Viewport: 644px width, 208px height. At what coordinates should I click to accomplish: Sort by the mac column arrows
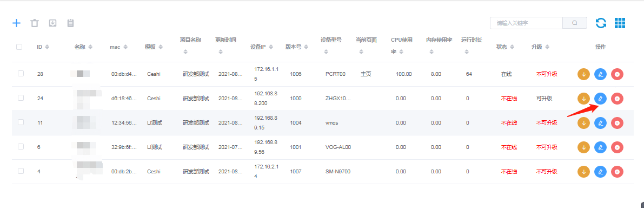pos(125,47)
